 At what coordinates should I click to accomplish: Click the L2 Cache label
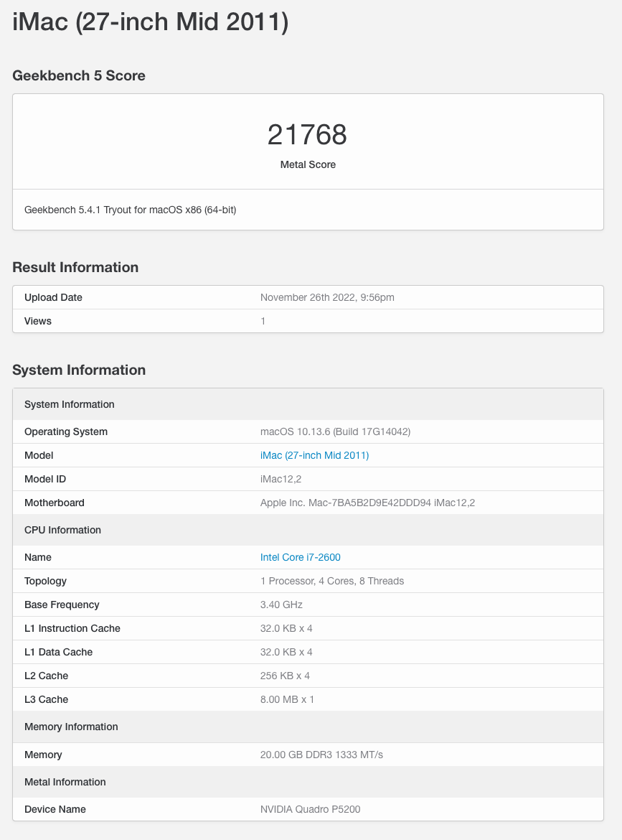[x=46, y=676]
